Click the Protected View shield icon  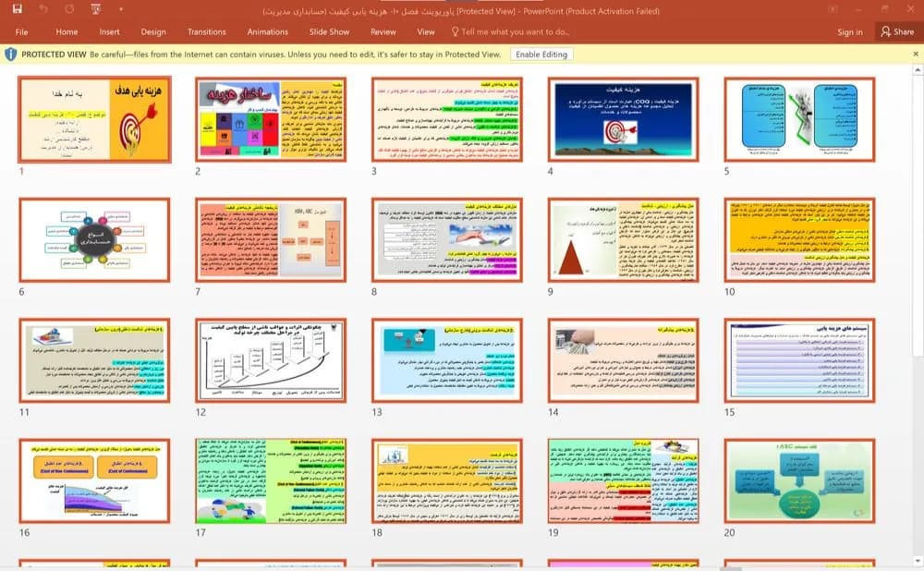click(x=10, y=55)
